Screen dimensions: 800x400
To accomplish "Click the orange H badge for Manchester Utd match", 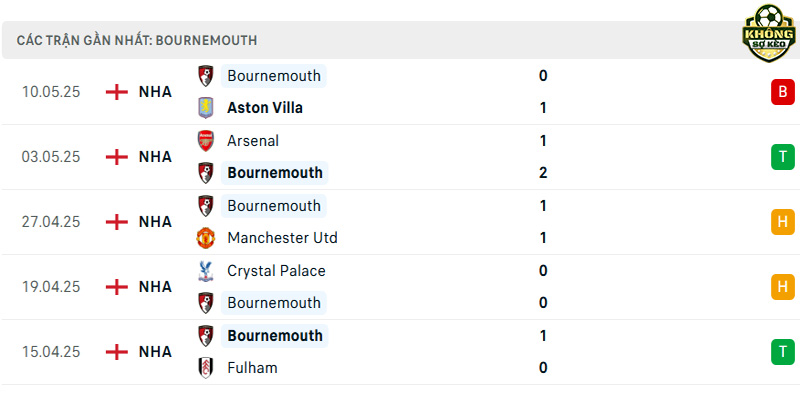I will pyautogui.click(x=783, y=222).
